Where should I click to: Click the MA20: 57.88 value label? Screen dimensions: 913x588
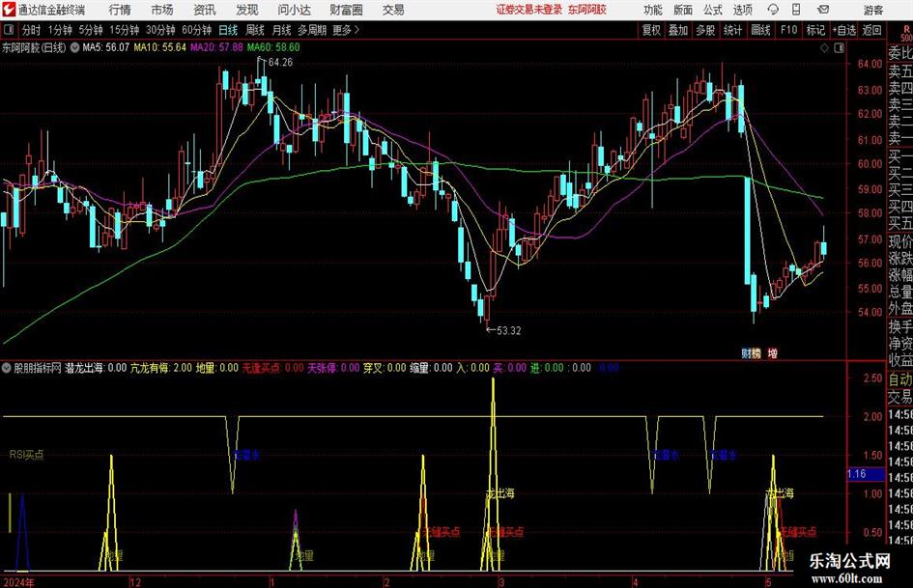coord(216,47)
